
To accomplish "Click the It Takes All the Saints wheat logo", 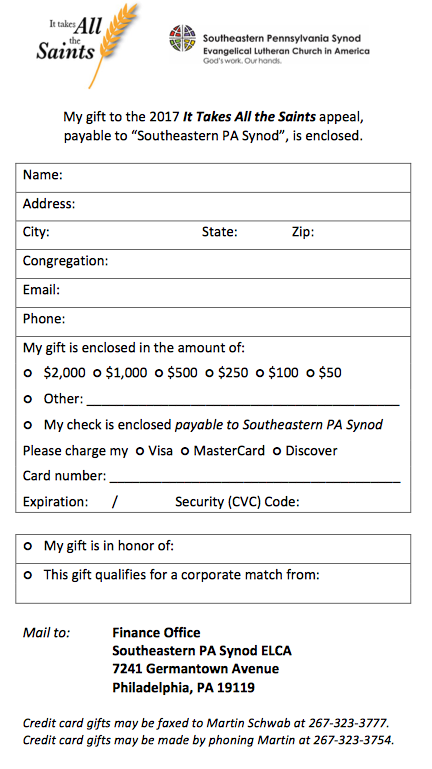I will pyautogui.click(x=87, y=45).
